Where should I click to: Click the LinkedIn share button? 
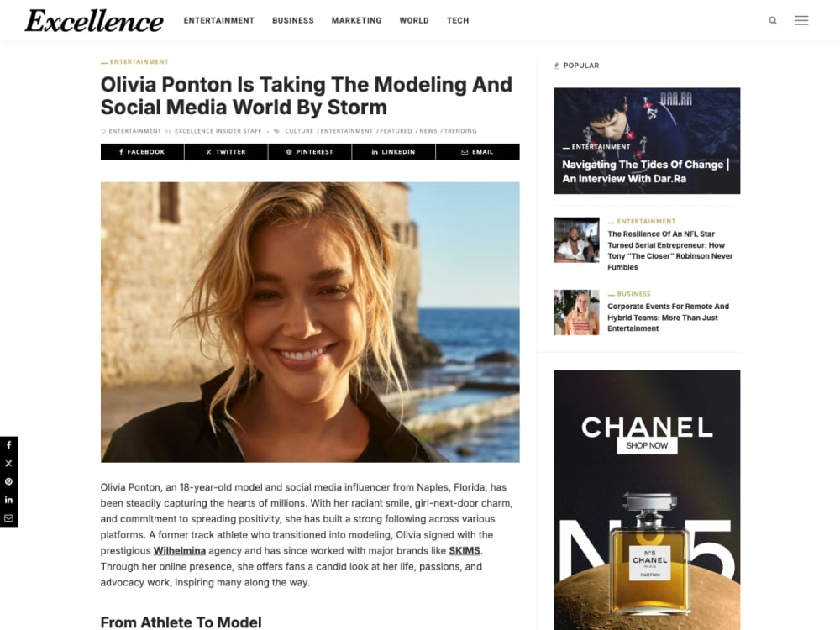coord(394,151)
